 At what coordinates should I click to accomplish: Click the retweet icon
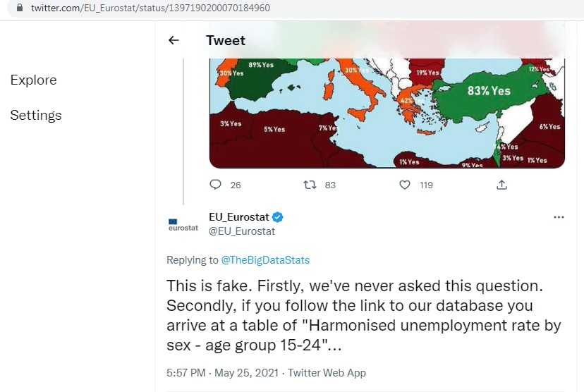(309, 185)
